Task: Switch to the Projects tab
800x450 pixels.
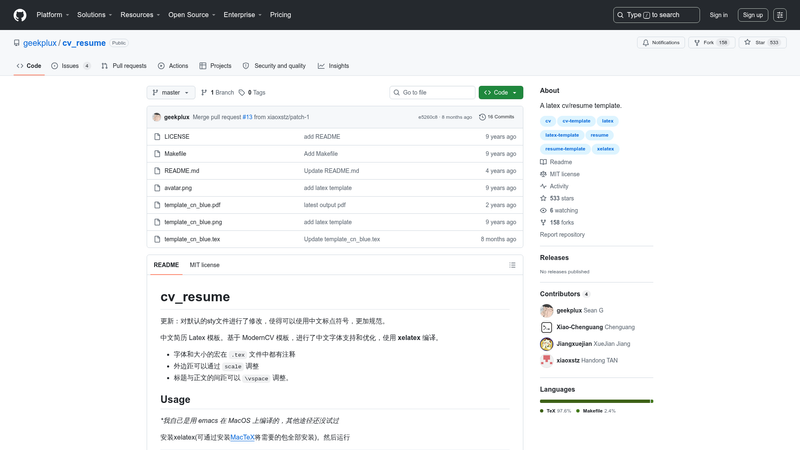Action: tap(215, 66)
